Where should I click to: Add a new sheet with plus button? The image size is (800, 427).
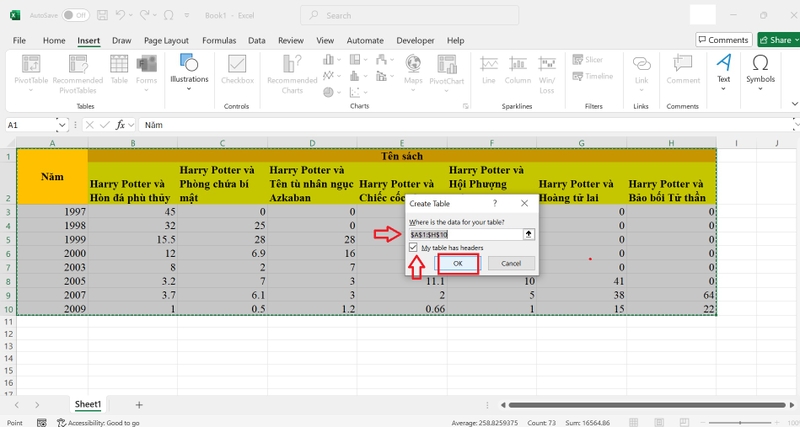(x=139, y=405)
